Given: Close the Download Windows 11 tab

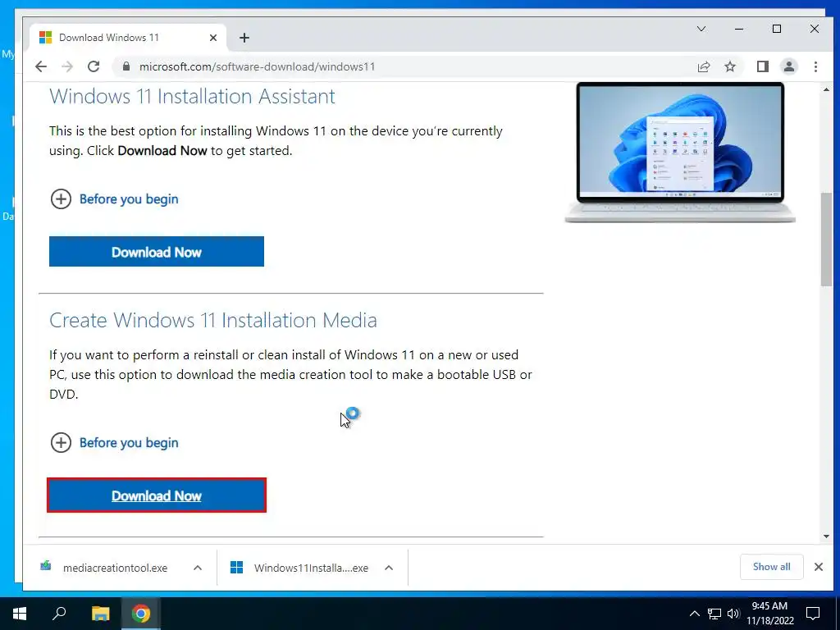Looking at the screenshot, I should (x=213, y=38).
